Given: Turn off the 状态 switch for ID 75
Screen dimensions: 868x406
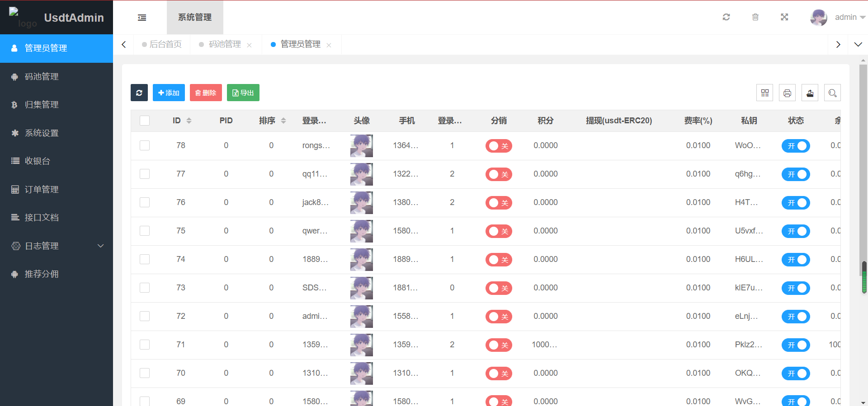Looking at the screenshot, I should point(796,231).
